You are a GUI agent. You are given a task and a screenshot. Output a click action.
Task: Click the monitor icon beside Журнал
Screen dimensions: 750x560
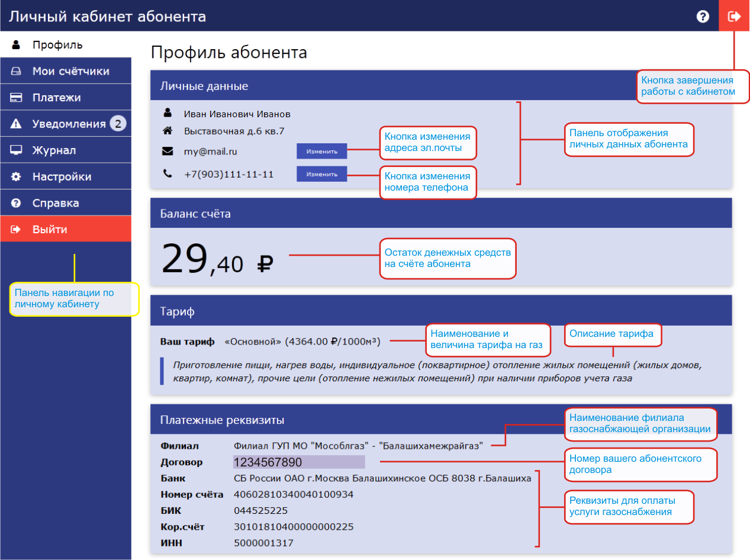17,150
